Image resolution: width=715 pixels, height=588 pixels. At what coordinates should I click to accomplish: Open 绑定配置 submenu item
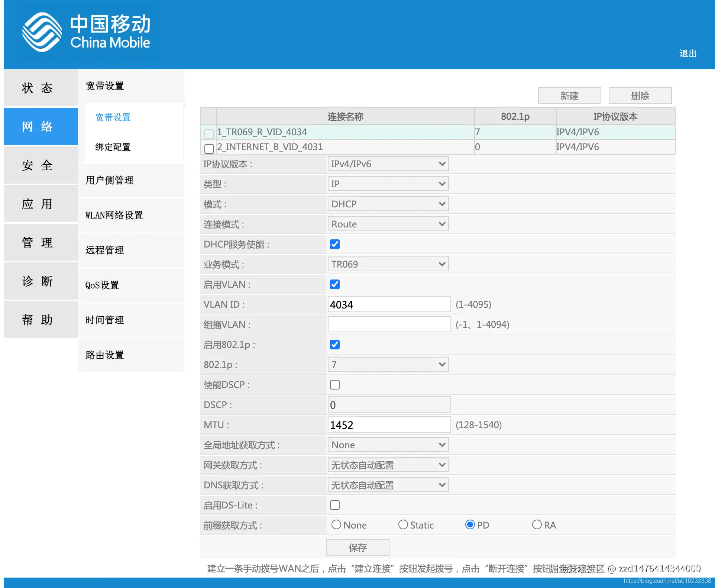click(113, 147)
